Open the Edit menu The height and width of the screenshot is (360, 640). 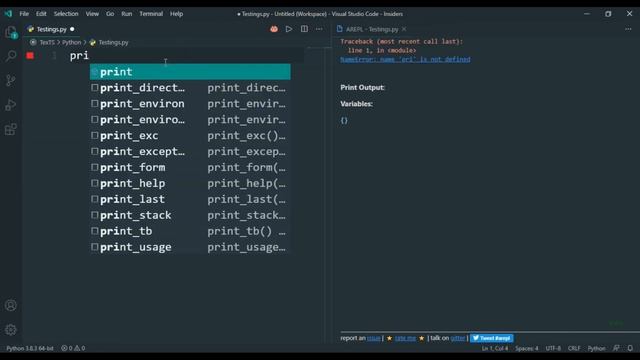41,13
